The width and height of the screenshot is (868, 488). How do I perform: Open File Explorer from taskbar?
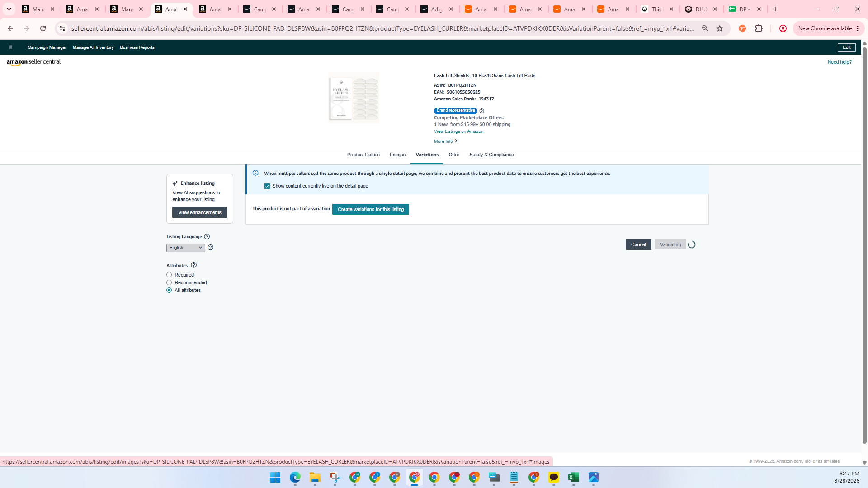click(x=315, y=478)
